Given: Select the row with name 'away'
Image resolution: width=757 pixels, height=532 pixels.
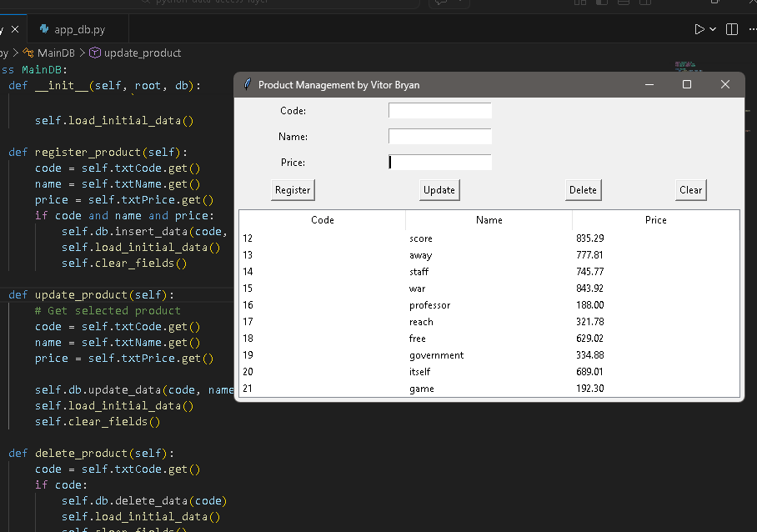Looking at the screenshot, I should point(489,255).
